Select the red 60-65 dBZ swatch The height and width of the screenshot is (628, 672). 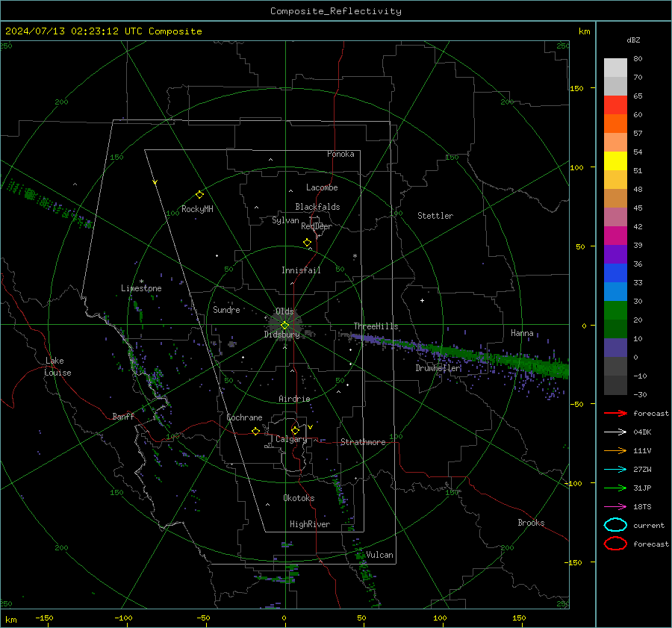615,105
